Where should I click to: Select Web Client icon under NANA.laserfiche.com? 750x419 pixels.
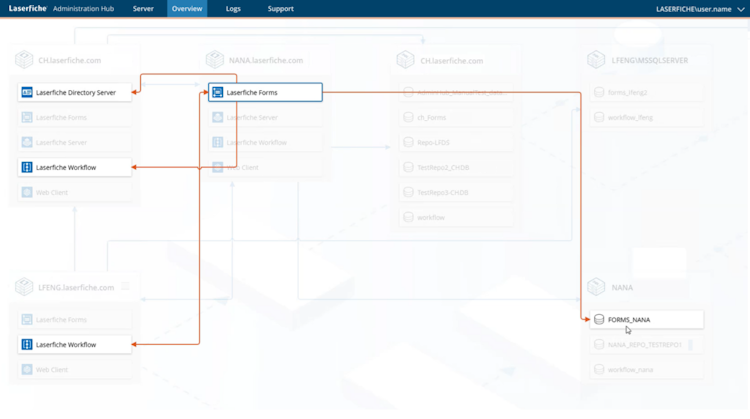(218, 167)
